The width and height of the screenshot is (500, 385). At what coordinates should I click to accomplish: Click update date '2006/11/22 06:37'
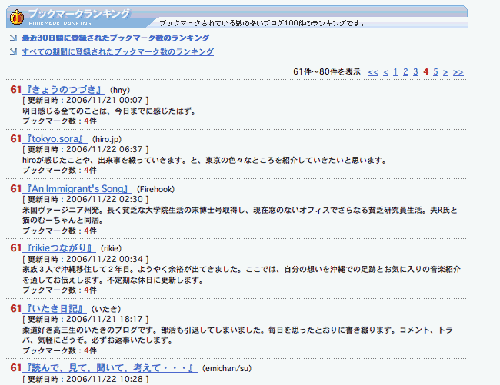tap(104, 149)
